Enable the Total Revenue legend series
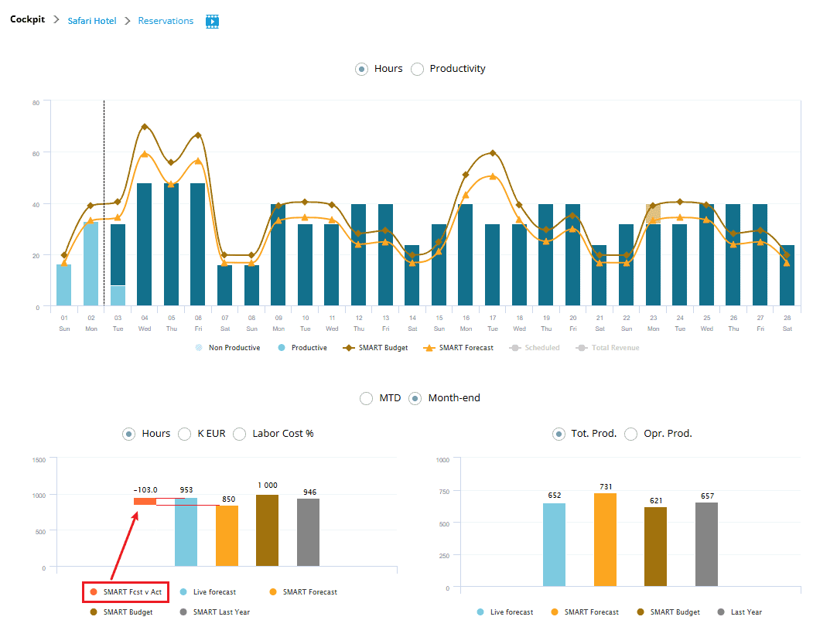This screenshot has width=813, height=644. [608, 348]
